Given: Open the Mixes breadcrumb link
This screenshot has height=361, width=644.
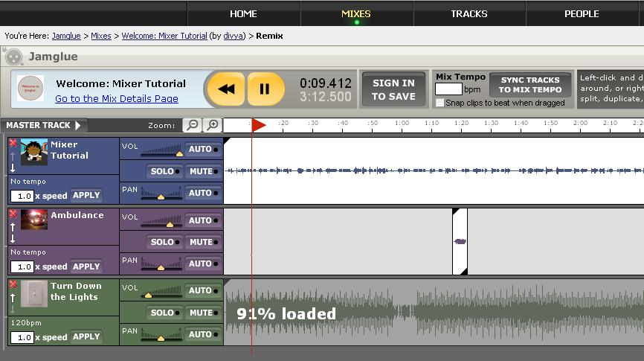Looking at the screenshot, I should pyautogui.click(x=101, y=36).
